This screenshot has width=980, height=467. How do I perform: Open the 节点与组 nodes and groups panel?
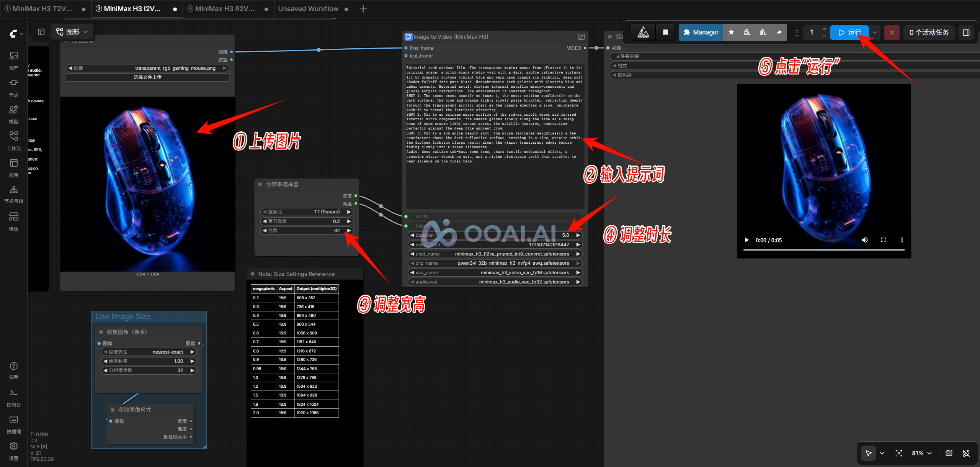click(x=14, y=194)
